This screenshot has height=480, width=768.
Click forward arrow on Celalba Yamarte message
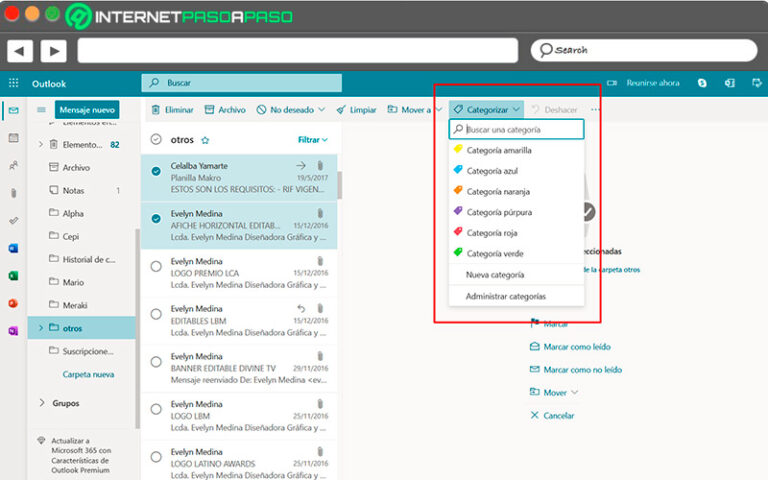point(301,166)
